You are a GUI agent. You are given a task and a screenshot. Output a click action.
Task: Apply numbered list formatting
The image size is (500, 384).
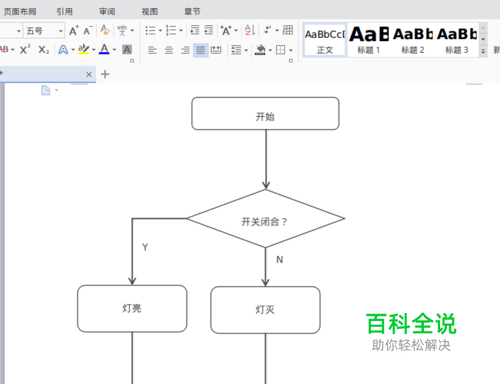click(x=171, y=30)
